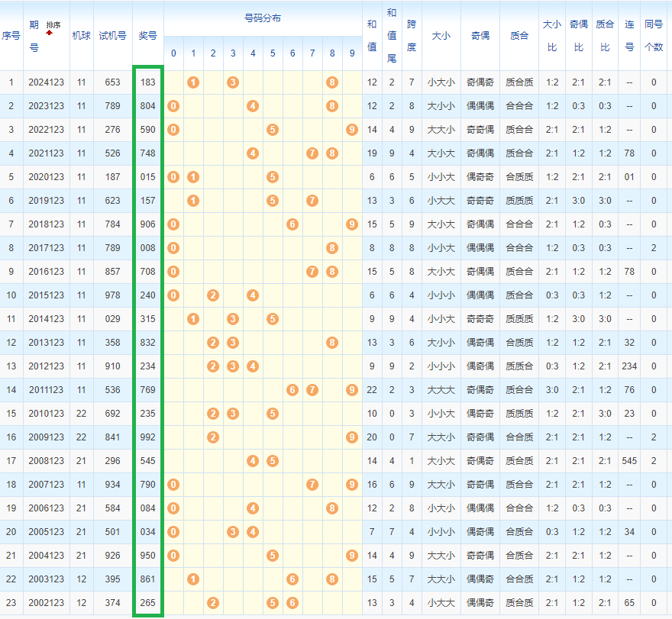Click orange ball 8 in row 2017123
This screenshot has width=672, height=619.
(331, 248)
